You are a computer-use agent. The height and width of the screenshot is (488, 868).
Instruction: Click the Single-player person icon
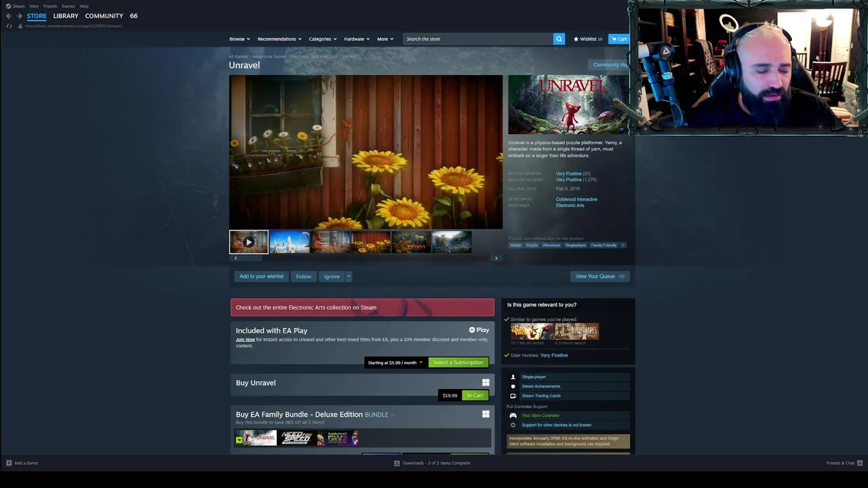click(x=513, y=377)
